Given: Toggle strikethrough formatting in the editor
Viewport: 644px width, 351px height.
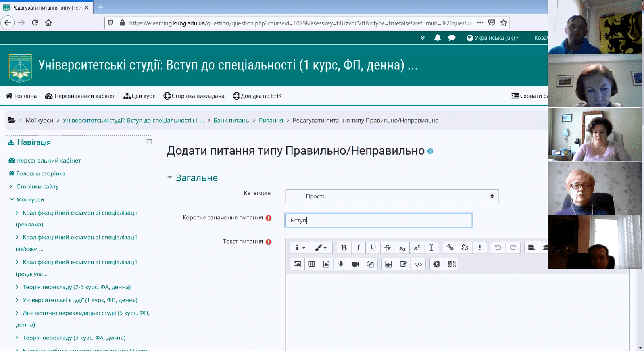Looking at the screenshot, I should pos(388,248).
